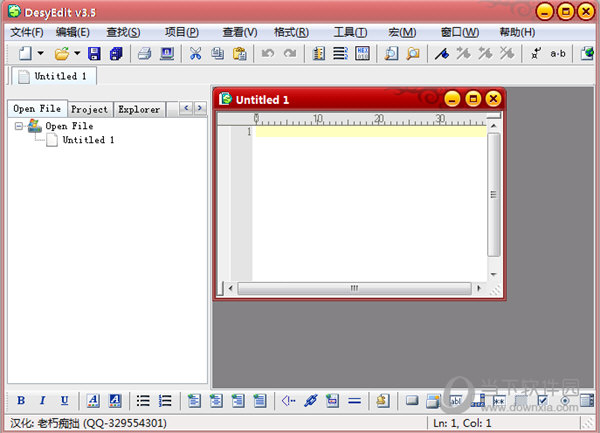Open the 文件(F) menu
600x433 pixels.
tap(26, 32)
